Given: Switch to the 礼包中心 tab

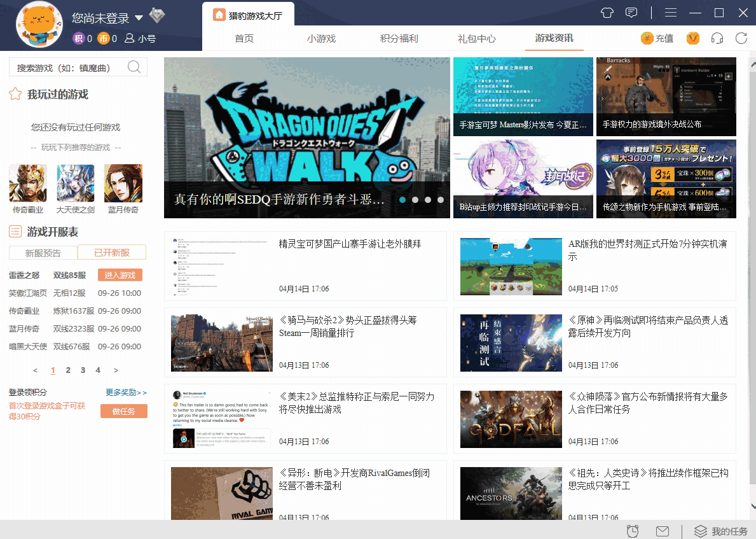Looking at the screenshot, I should pos(476,38).
